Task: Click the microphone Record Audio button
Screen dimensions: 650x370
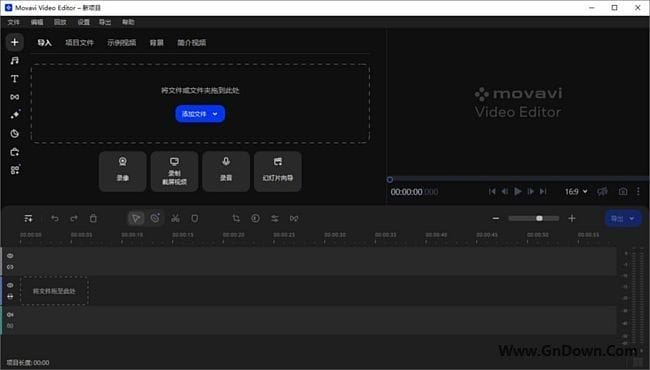Action: pyautogui.click(x=226, y=171)
